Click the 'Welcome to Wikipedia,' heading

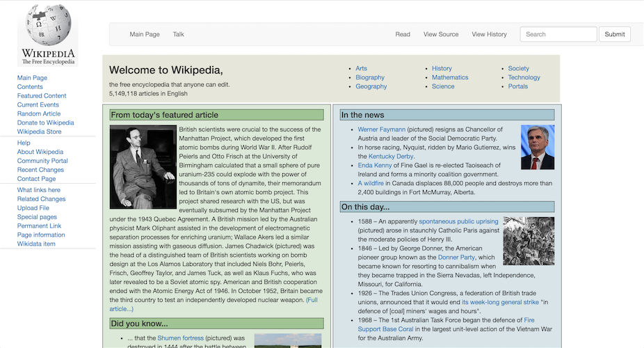(x=166, y=70)
